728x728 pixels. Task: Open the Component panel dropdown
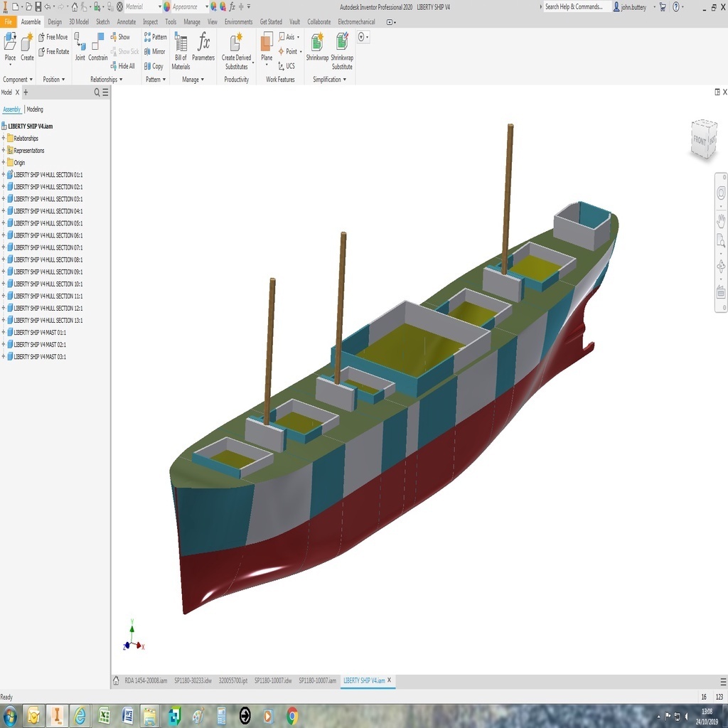point(18,80)
